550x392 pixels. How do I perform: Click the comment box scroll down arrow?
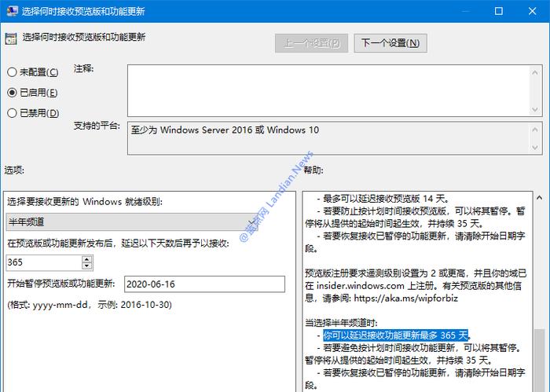534,109
